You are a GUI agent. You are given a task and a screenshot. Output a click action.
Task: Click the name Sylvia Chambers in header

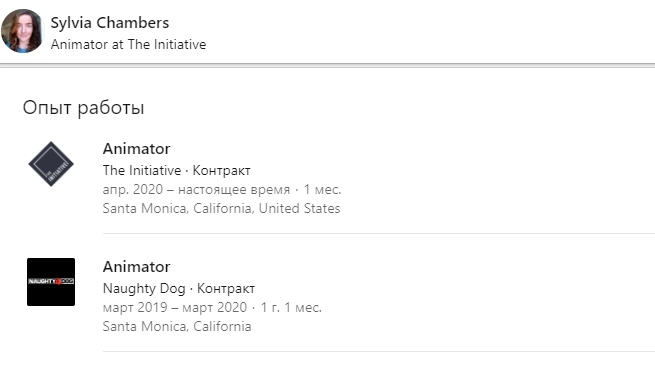point(110,23)
